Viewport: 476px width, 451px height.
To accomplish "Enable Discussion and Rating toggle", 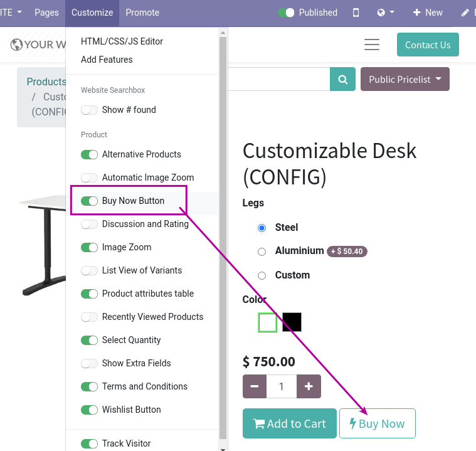I will click(89, 224).
